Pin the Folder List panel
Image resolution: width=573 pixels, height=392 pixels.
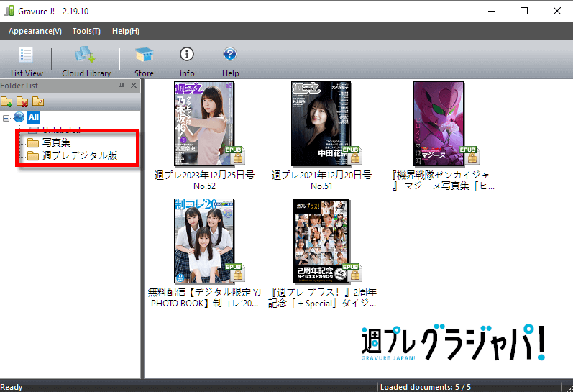[x=122, y=86]
